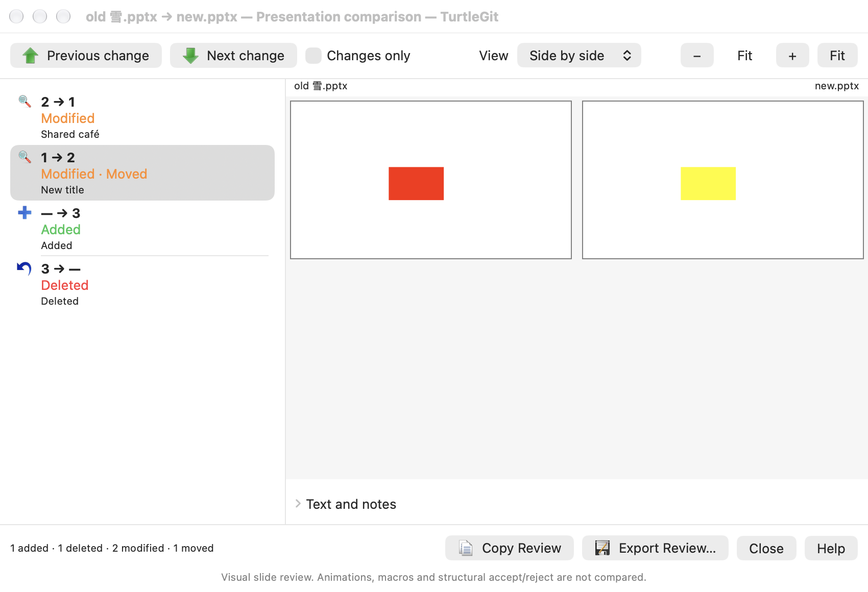The width and height of the screenshot is (868, 592).
Task: Click the blue plus icon for the added slide
Action: (x=25, y=212)
